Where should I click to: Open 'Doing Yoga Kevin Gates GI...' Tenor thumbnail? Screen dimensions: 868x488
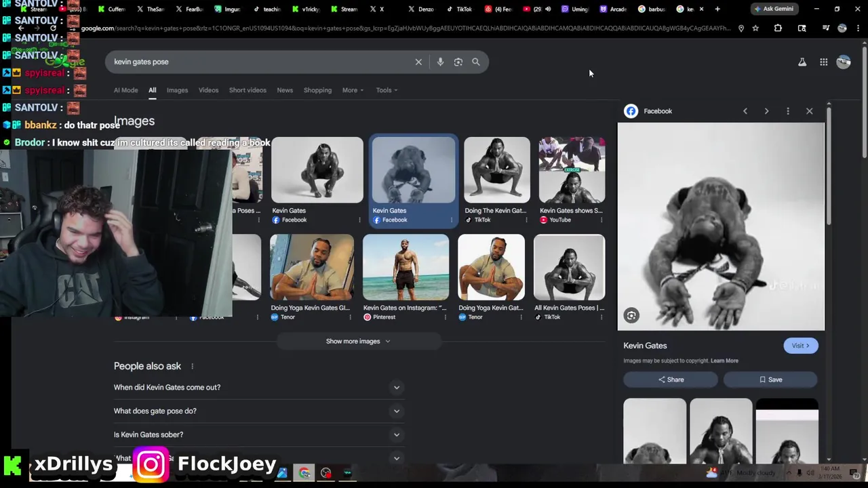(312, 267)
